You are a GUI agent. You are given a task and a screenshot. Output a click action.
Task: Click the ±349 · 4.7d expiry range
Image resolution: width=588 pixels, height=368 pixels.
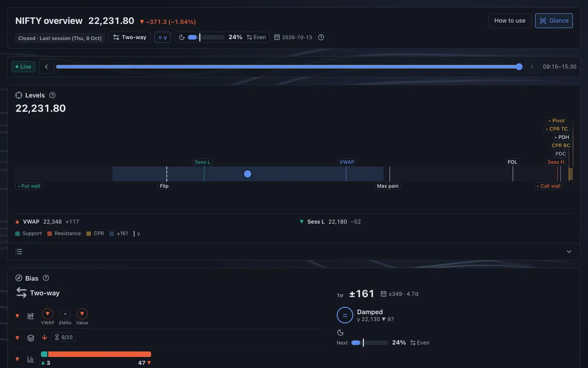point(400,294)
